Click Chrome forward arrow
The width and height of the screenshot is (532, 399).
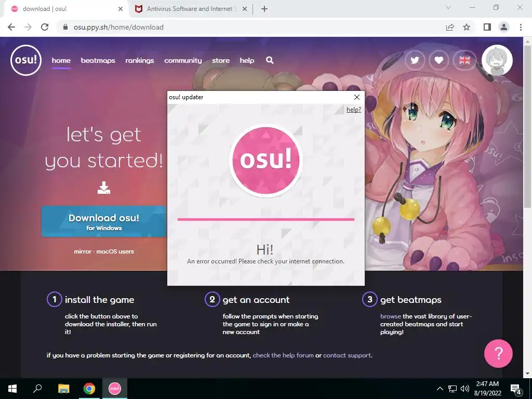point(28,27)
